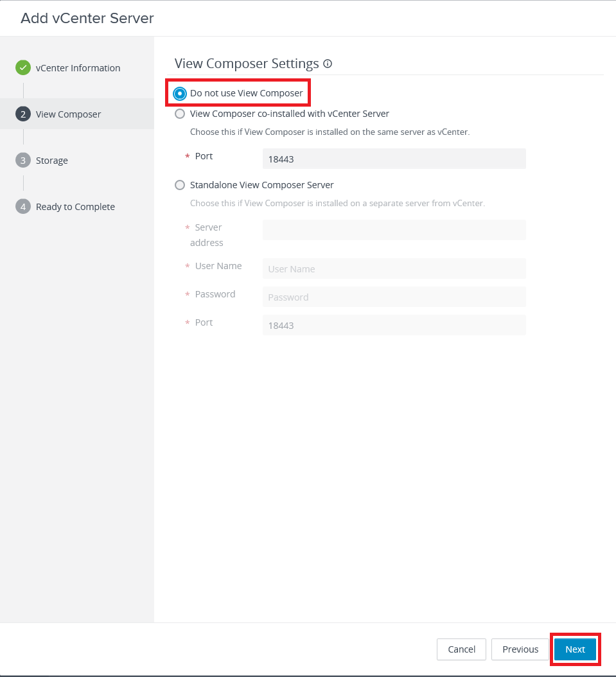Open the vCenter Information step
The image size is (616, 677).
(78, 68)
